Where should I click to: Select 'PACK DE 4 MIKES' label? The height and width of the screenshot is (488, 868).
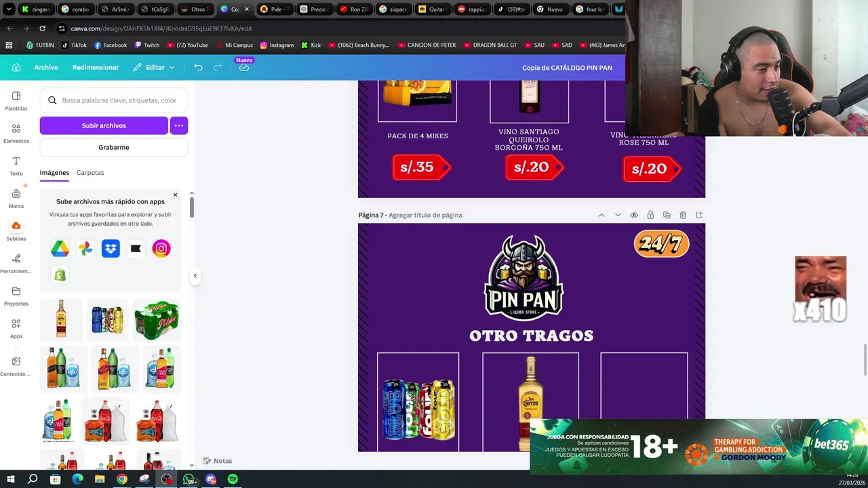[418, 136]
